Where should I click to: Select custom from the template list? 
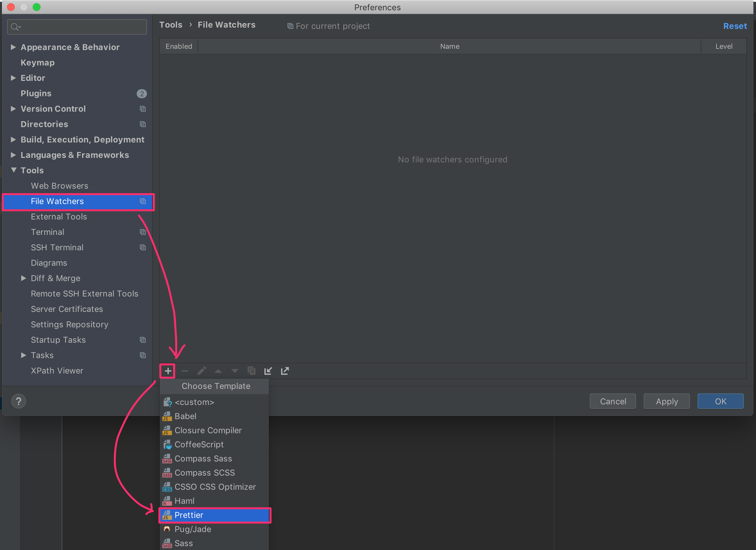pyautogui.click(x=195, y=402)
